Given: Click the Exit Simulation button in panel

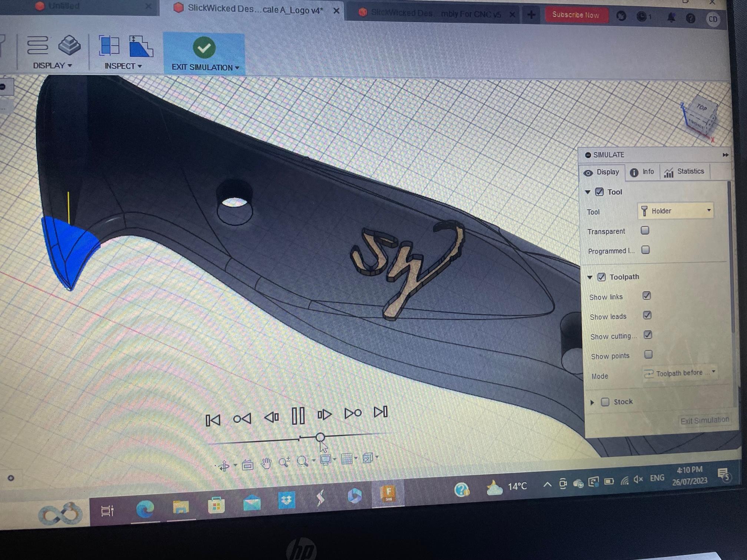Looking at the screenshot, I should tap(704, 420).
